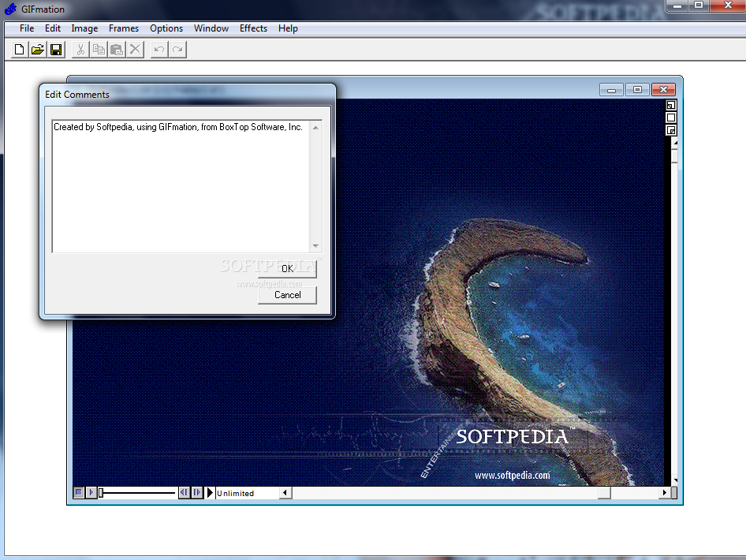Step to the next frame
Screen dimensions: 746x560
[196, 492]
